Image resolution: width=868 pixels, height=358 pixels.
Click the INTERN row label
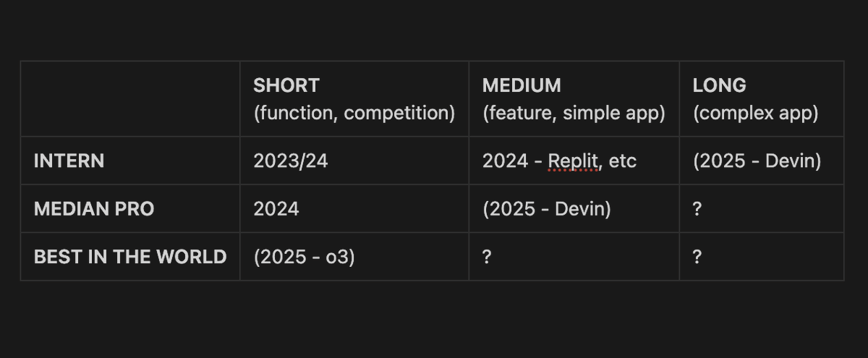[x=69, y=161]
